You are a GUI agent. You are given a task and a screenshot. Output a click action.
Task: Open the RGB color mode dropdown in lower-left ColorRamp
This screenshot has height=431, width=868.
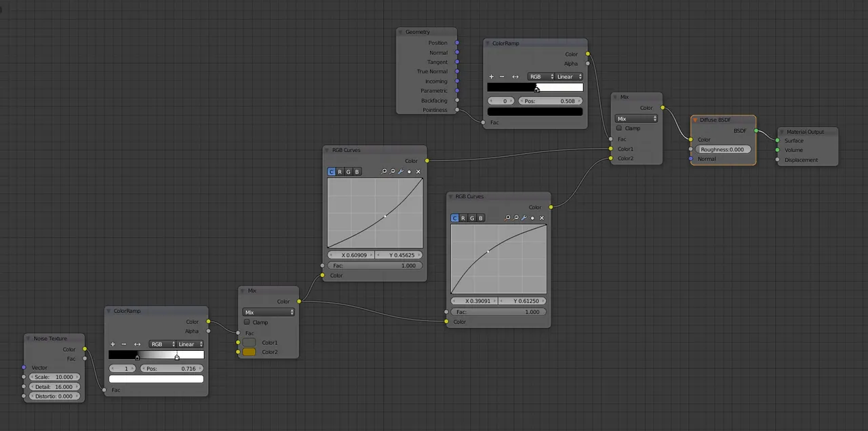163,344
